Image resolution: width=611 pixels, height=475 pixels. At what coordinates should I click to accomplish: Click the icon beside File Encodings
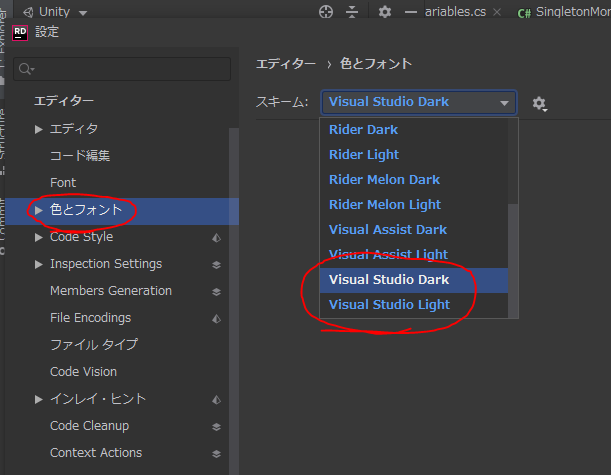216,319
